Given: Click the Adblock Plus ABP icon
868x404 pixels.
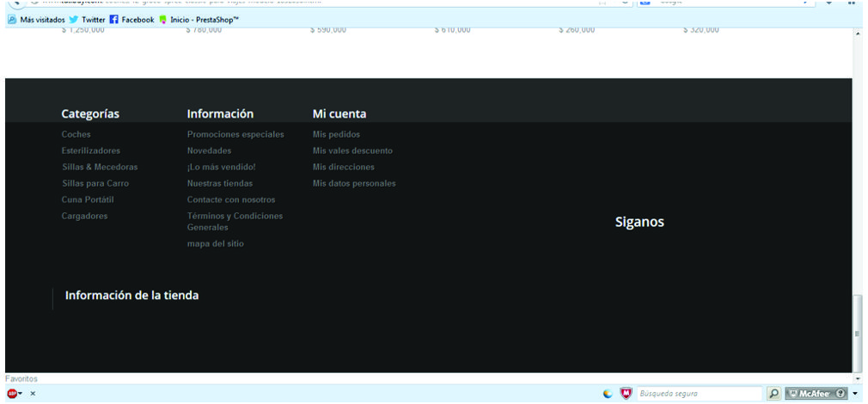Looking at the screenshot, I should tap(12, 394).
